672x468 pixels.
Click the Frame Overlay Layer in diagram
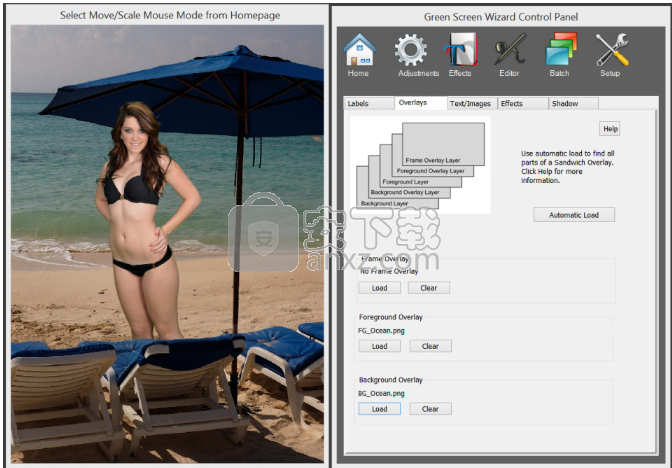click(443, 144)
